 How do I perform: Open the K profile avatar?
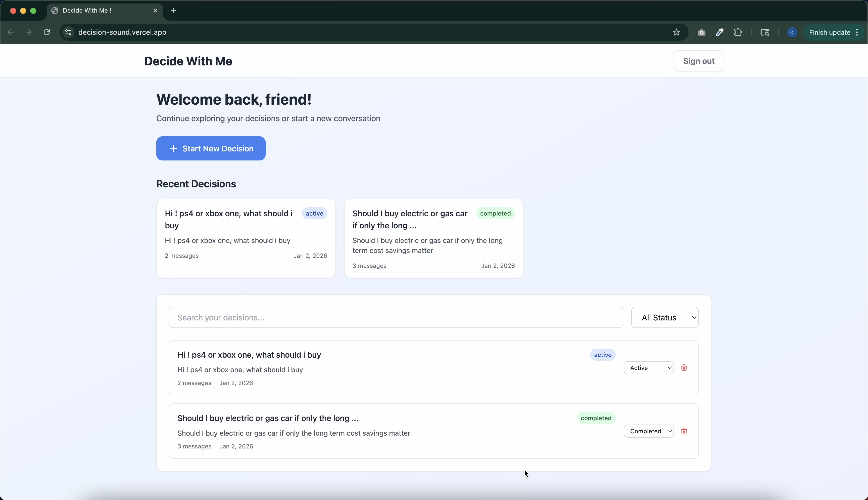tap(792, 32)
